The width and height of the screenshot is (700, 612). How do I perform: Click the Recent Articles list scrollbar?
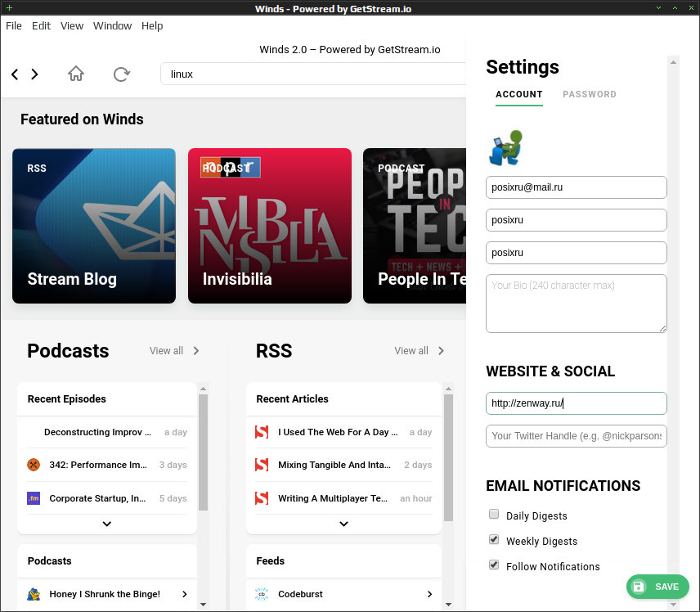pyautogui.click(x=449, y=457)
